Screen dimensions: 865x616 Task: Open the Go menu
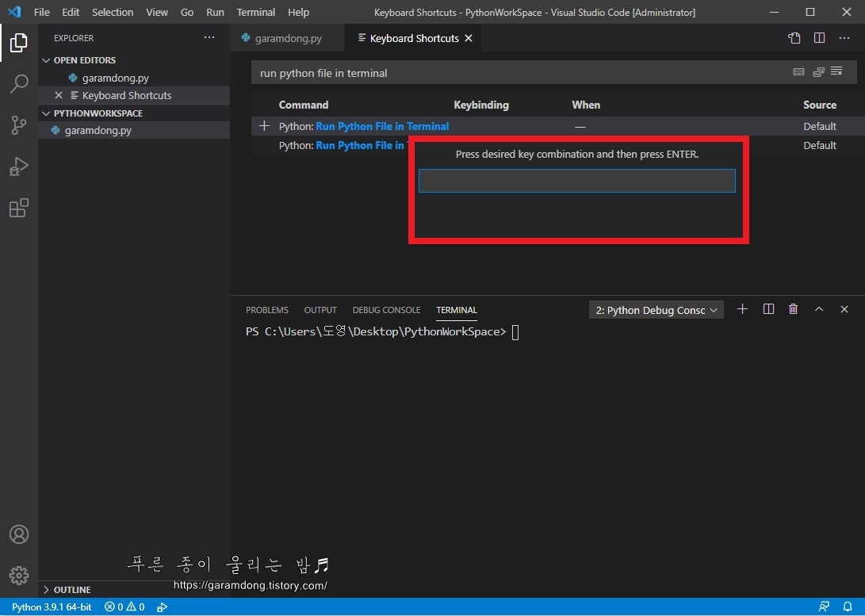coord(187,12)
